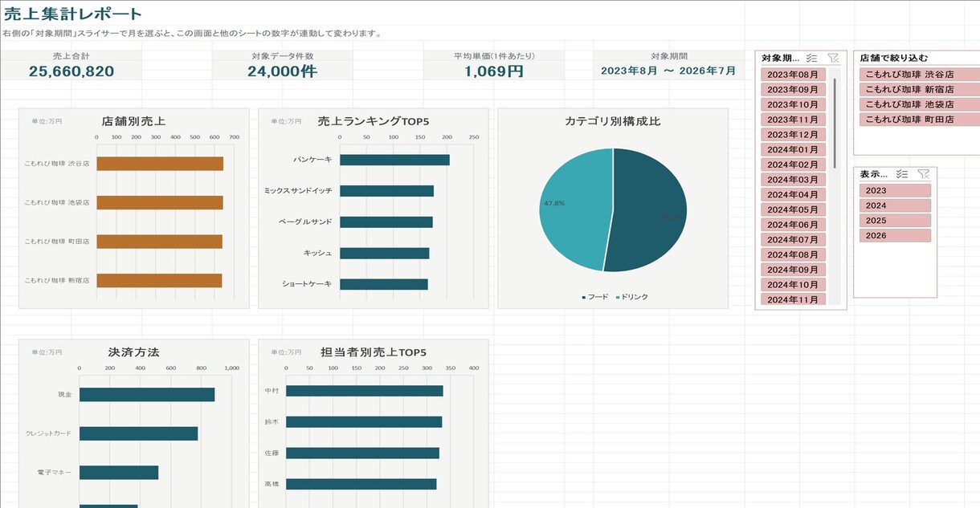Select the 電子マネー bar in 決済方法 chart
This screenshot has width=980, height=508.
[119, 473]
